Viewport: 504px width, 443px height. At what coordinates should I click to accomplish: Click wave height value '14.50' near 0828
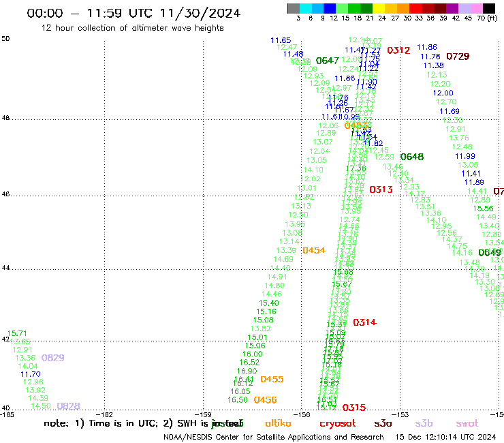click(x=41, y=406)
